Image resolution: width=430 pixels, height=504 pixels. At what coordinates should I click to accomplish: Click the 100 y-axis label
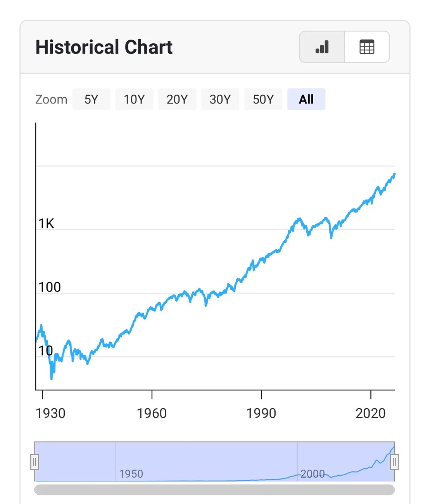pos(50,287)
